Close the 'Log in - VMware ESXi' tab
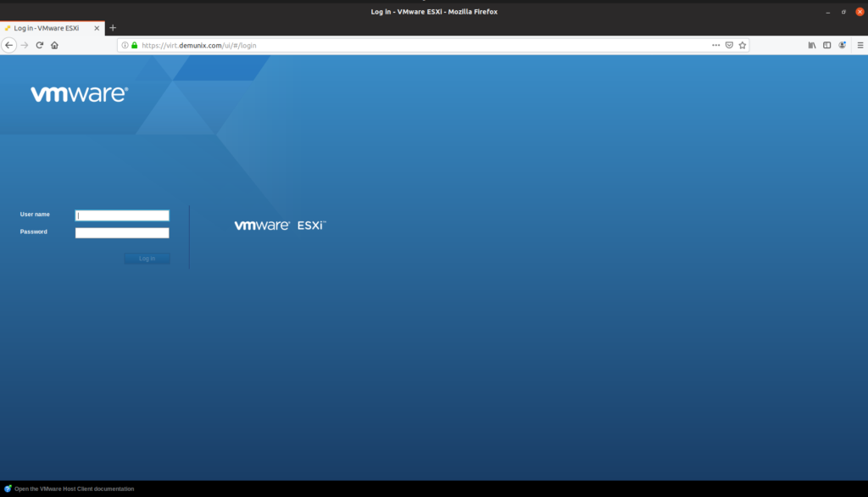This screenshot has height=497, width=868. 97,28
